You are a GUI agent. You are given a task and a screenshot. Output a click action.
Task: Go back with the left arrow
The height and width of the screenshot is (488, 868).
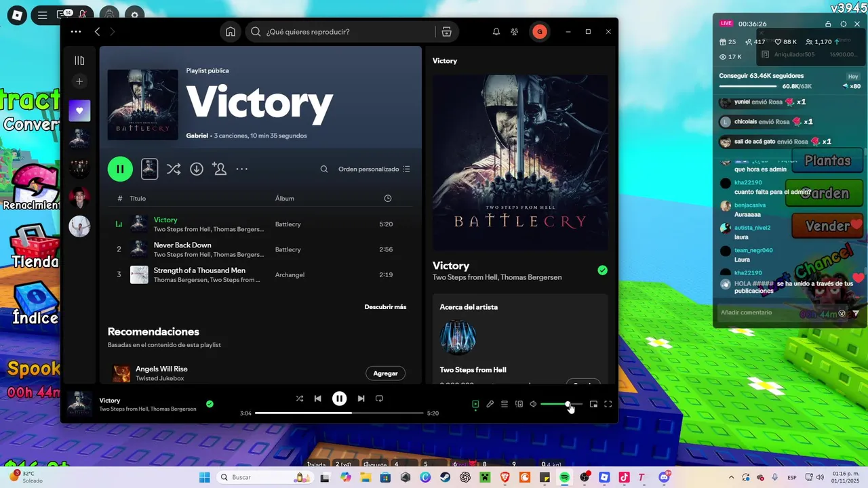coord(97,32)
